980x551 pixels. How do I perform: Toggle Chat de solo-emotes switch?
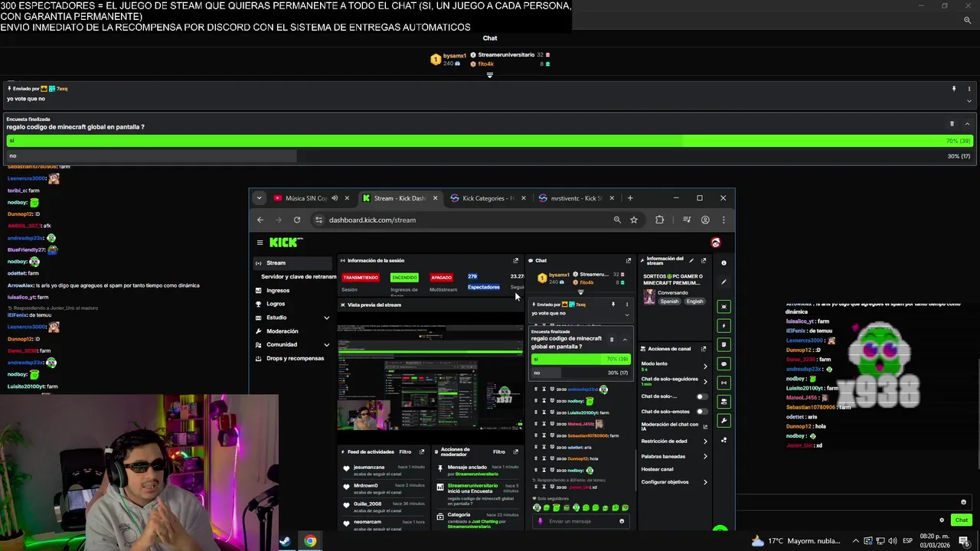pos(701,412)
